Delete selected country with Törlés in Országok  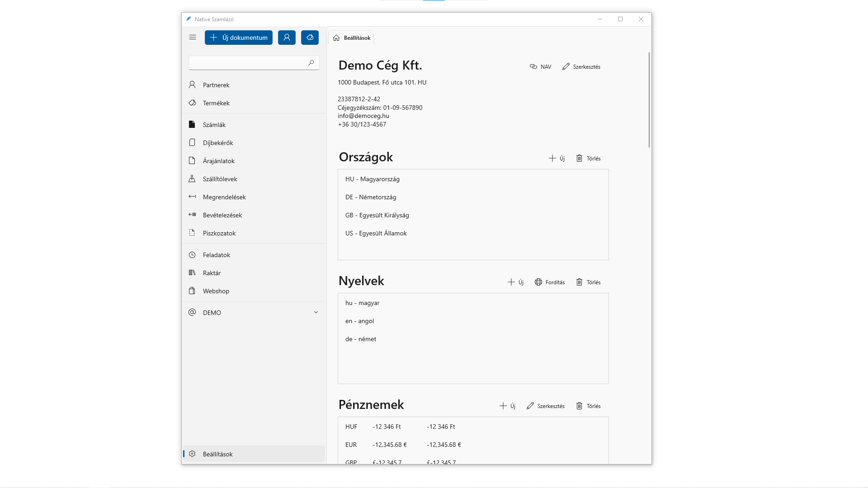tap(588, 158)
